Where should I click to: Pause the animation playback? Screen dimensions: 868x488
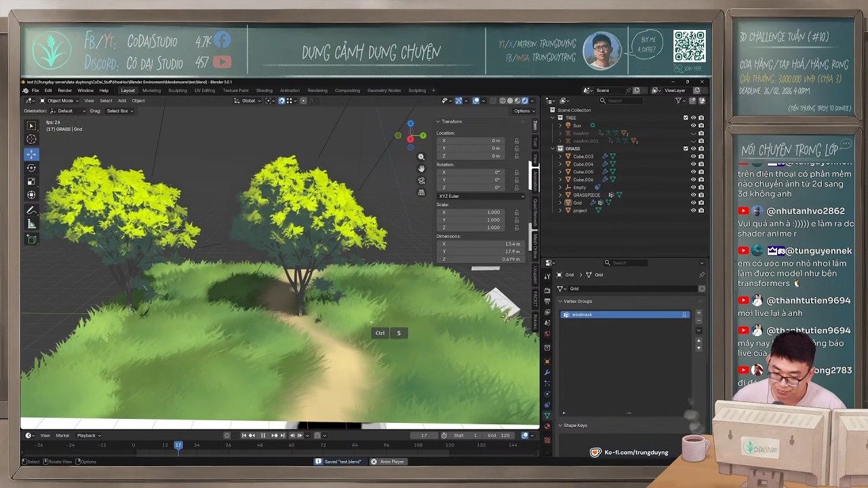point(263,435)
